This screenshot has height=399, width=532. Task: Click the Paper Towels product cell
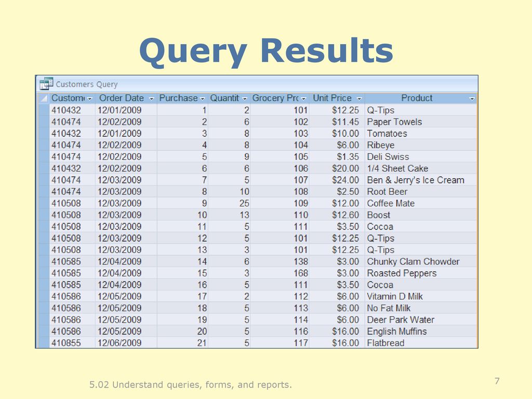click(421, 122)
